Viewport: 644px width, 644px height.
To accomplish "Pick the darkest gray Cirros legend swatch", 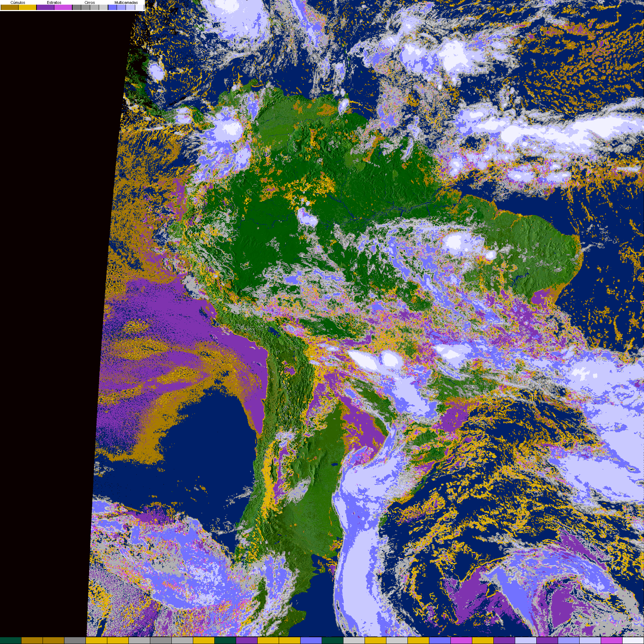I will pyautogui.click(x=77, y=7).
